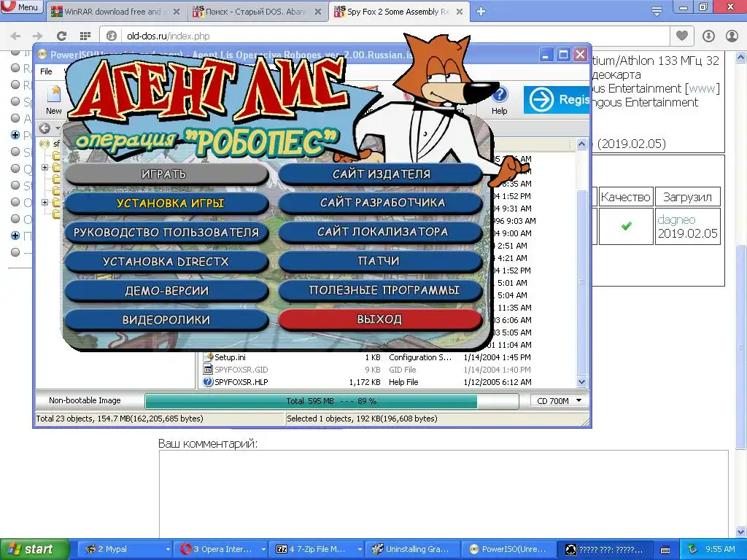Click the green check mark in quality cell
The image size is (747, 560).
pos(627,226)
